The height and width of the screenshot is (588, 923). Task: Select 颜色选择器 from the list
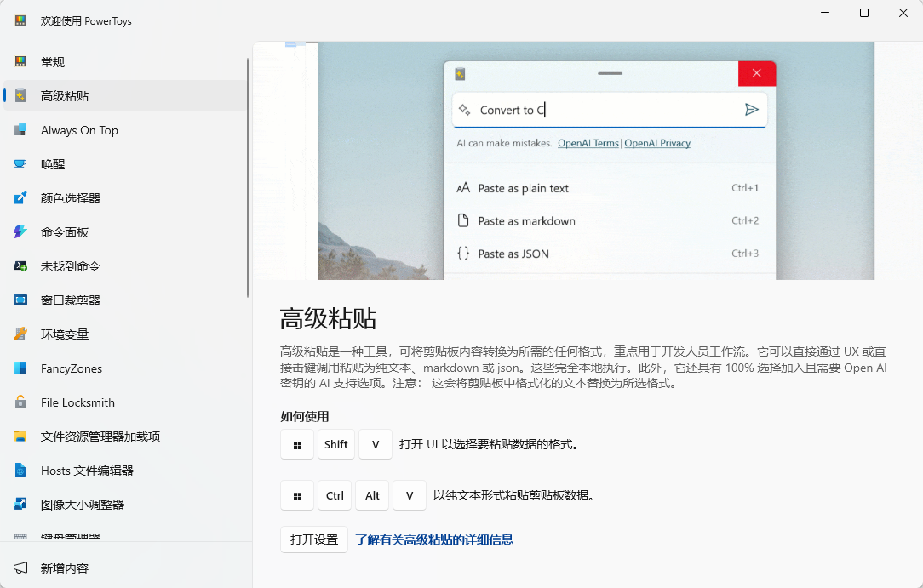click(125, 197)
